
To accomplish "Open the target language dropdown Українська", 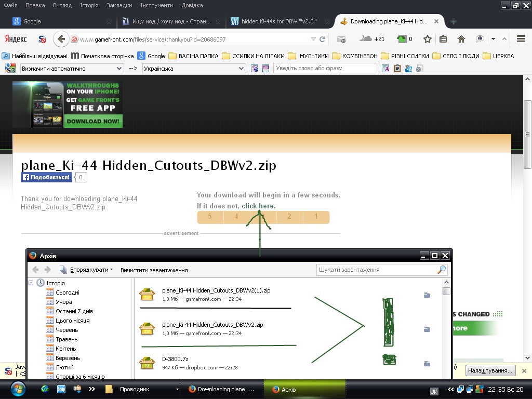I will point(194,69).
